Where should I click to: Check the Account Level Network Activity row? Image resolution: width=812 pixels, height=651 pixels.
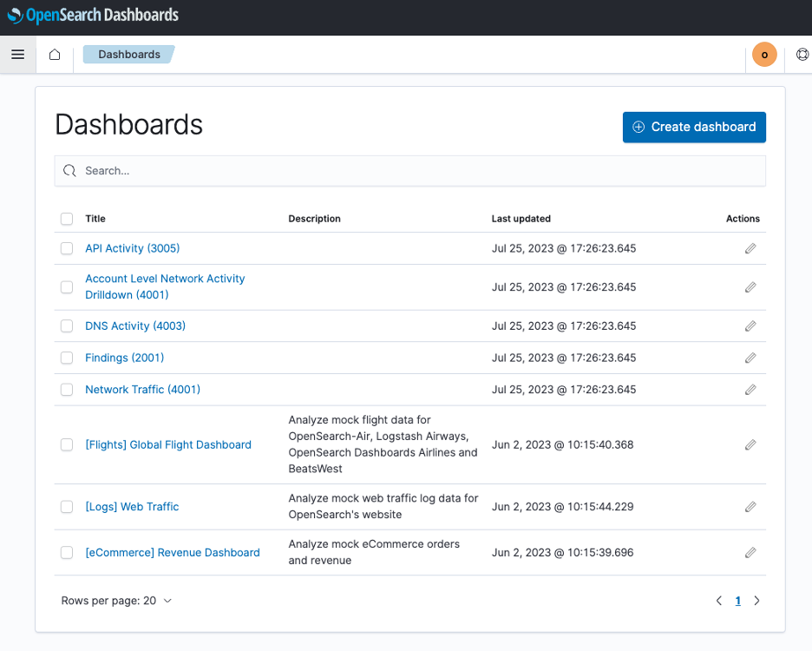(x=67, y=287)
